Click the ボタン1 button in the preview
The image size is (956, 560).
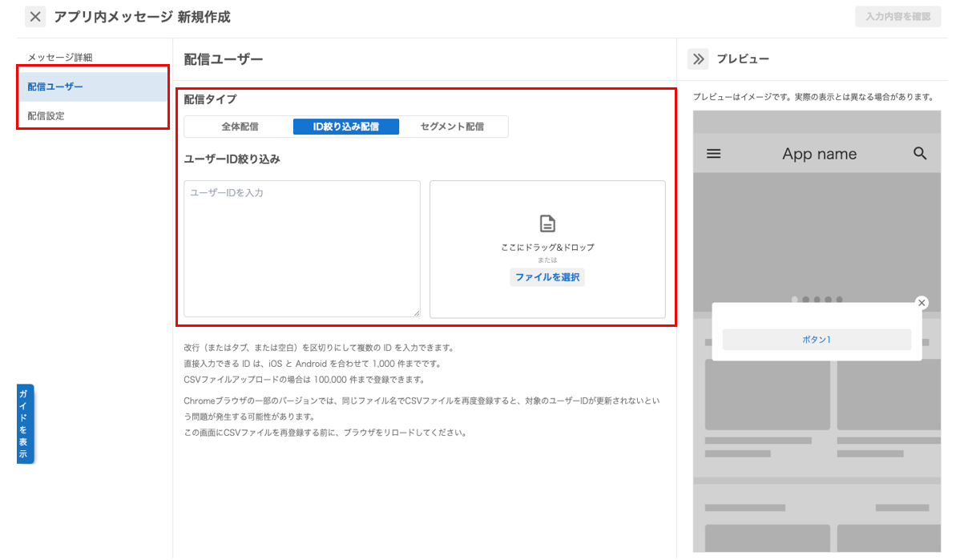point(817,340)
